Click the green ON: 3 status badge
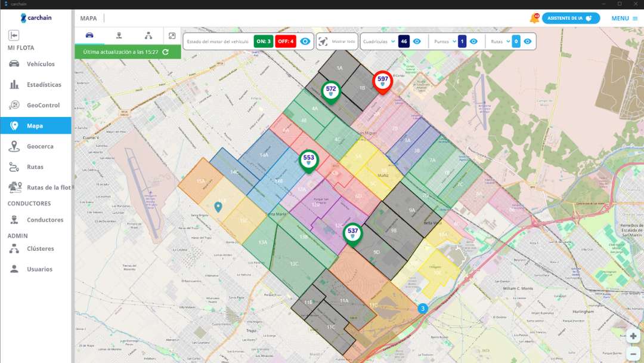This screenshot has width=644, height=363. [x=263, y=41]
